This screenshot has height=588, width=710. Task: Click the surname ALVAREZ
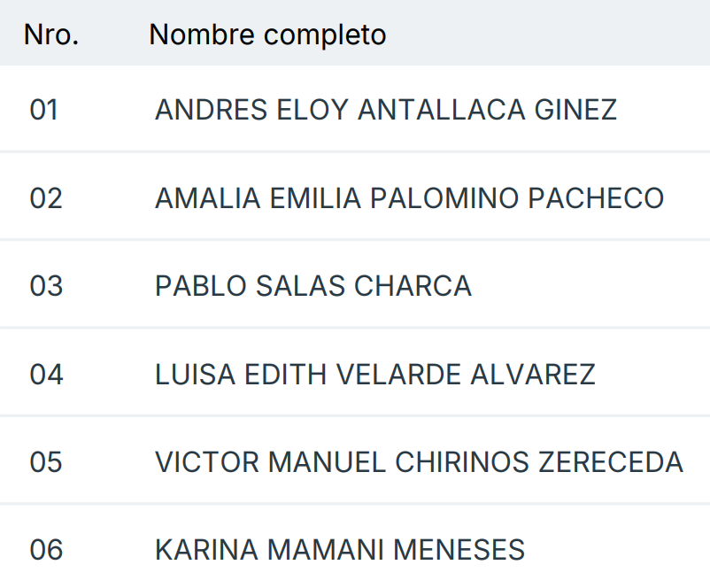533,375
